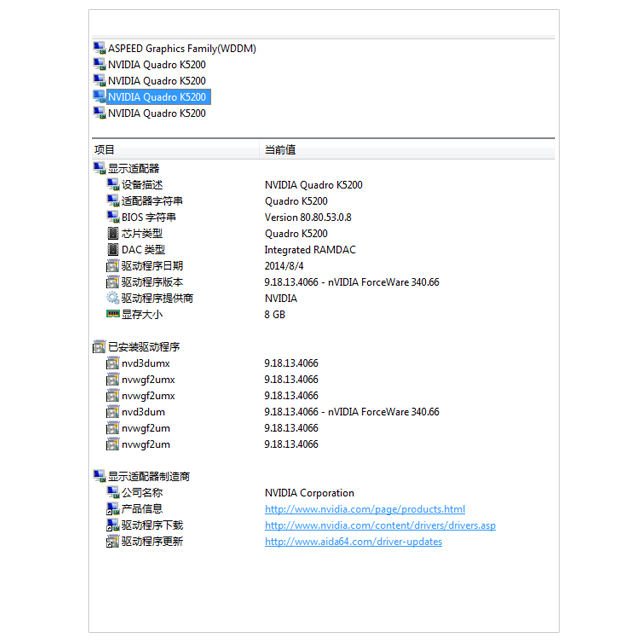Click the 显存大小 memory icon
Viewport: 640px width, 640px height.
point(113,314)
